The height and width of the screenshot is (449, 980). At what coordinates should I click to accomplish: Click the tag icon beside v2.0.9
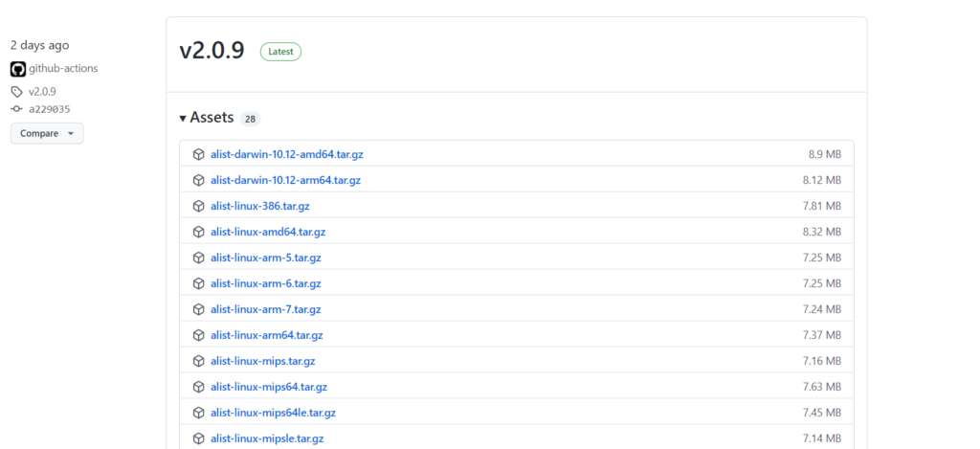point(16,92)
